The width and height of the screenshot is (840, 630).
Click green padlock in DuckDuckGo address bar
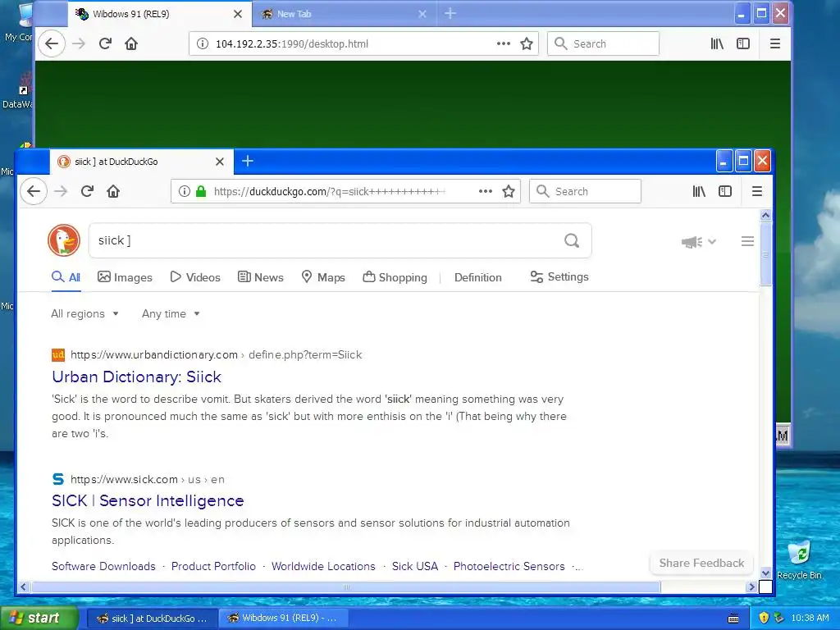[x=201, y=191]
